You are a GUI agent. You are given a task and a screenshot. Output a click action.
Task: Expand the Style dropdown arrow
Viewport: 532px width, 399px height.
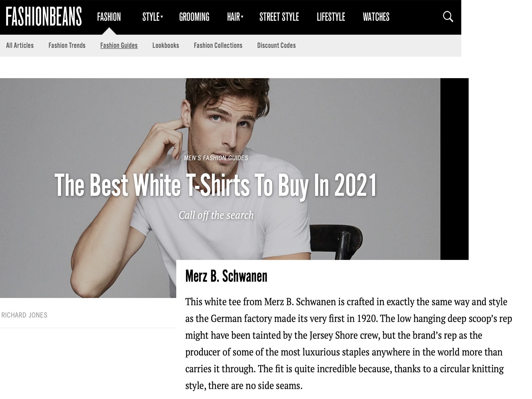[162, 17]
